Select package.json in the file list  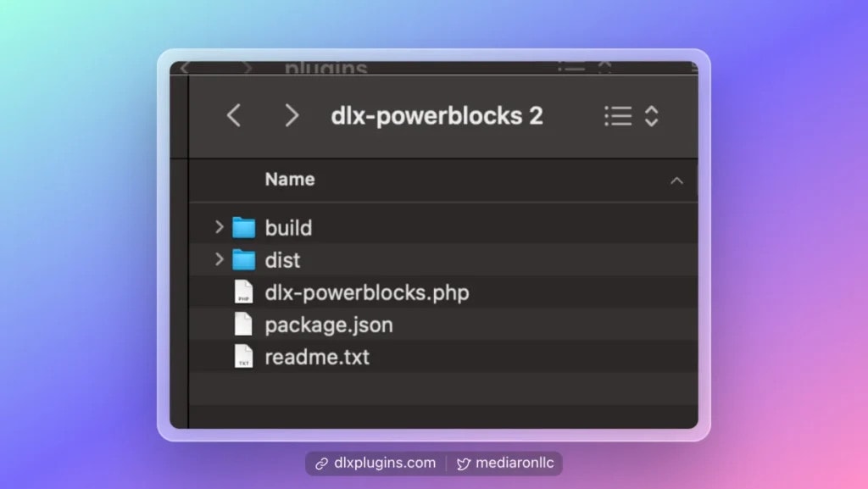coord(329,324)
